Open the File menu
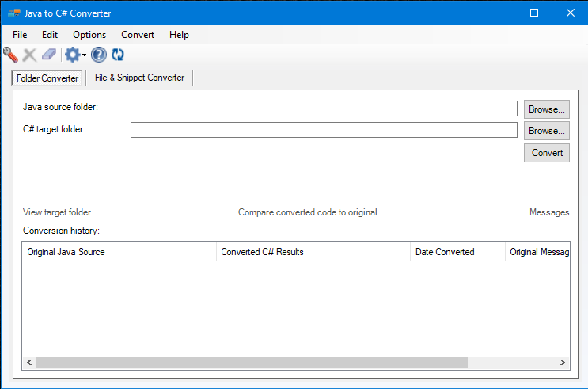 click(x=20, y=35)
